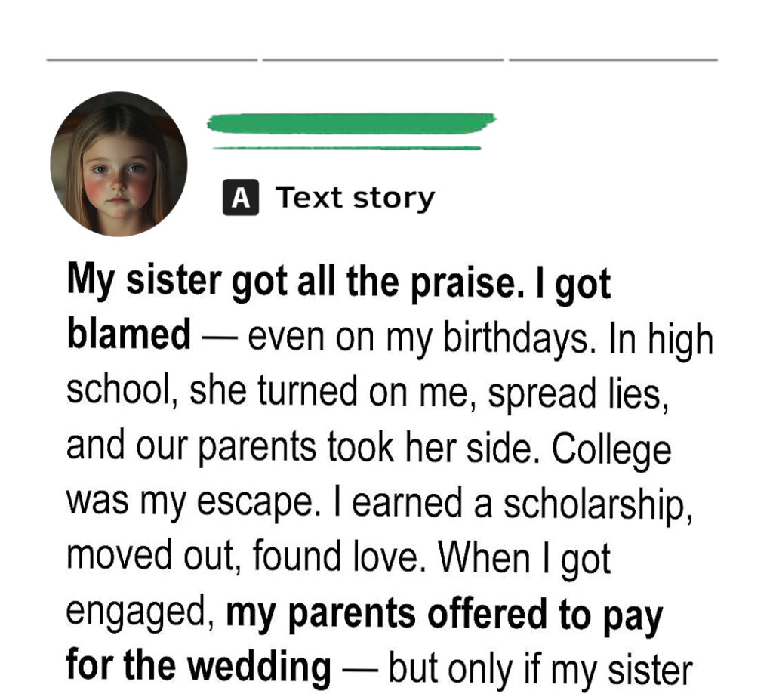Select the 'Text story' label
Screen dimensions: 773x700
(x=356, y=198)
